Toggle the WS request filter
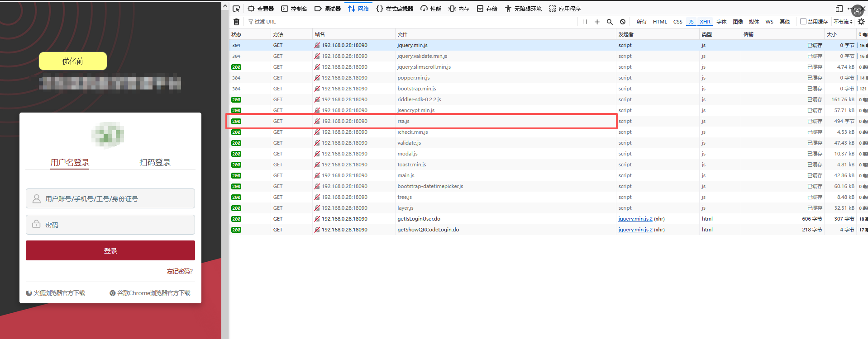The width and height of the screenshot is (868, 339). click(x=769, y=22)
